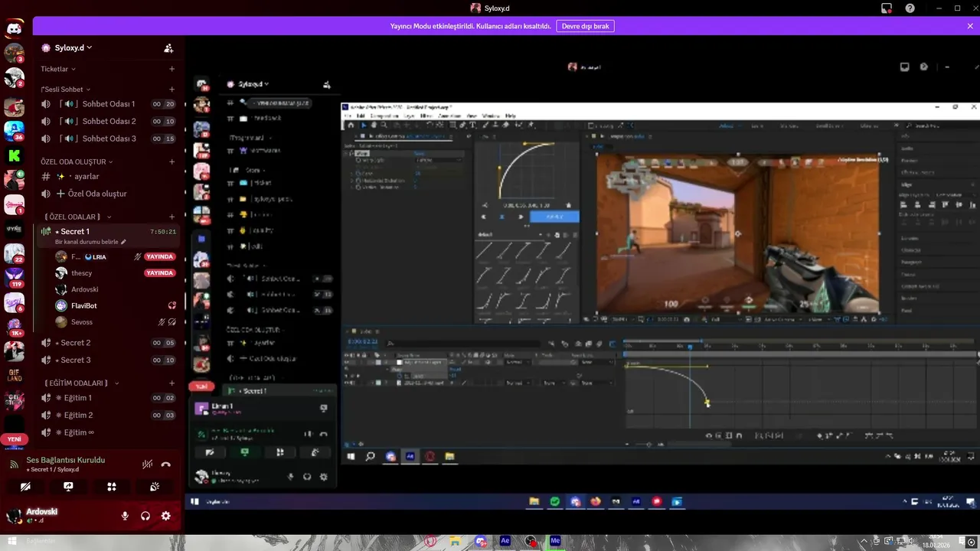980x551 pixels.
Task: Click the Windows taskbar clock
Action: coord(936,541)
